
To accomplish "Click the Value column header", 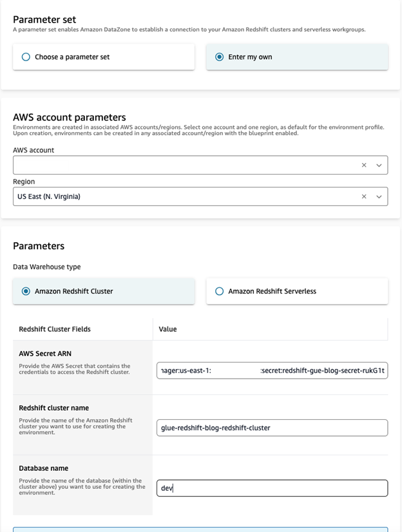I will coord(167,329).
